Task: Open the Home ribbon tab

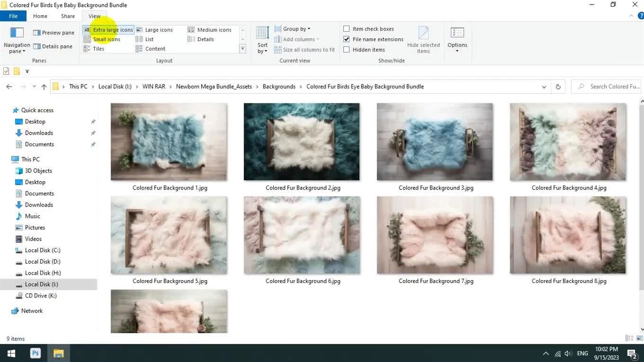Action: [x=40, y=16]
